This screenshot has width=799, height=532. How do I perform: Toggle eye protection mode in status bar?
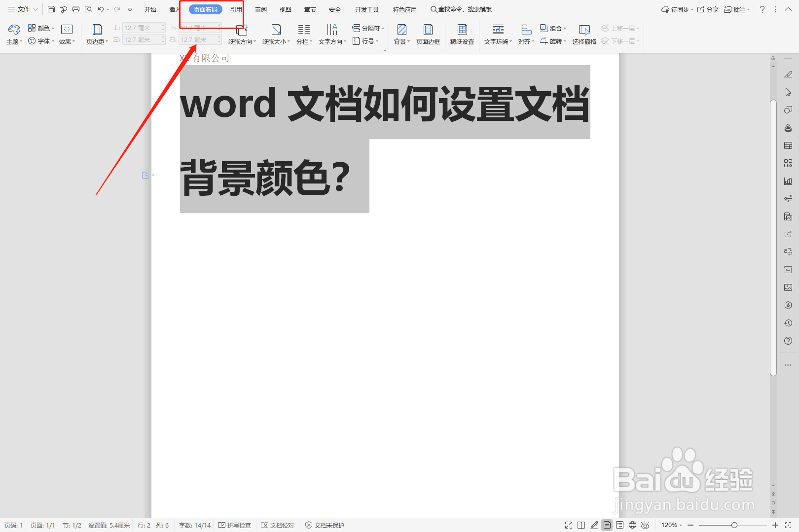tap(645, 525)
